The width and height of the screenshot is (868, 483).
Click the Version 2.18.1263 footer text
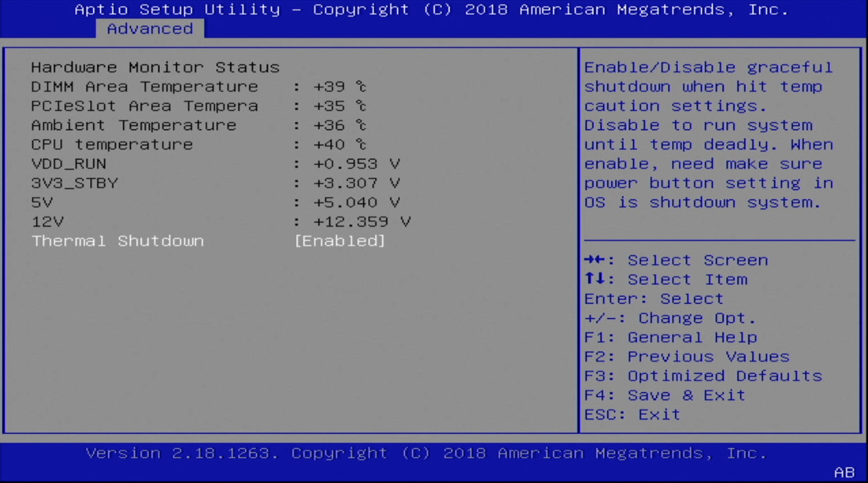tap(426, 454)
